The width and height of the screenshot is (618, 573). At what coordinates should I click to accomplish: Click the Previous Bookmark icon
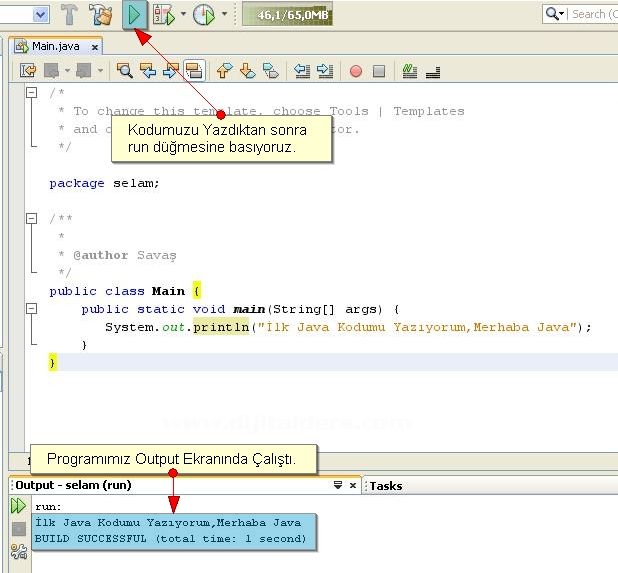pos(225,71)
